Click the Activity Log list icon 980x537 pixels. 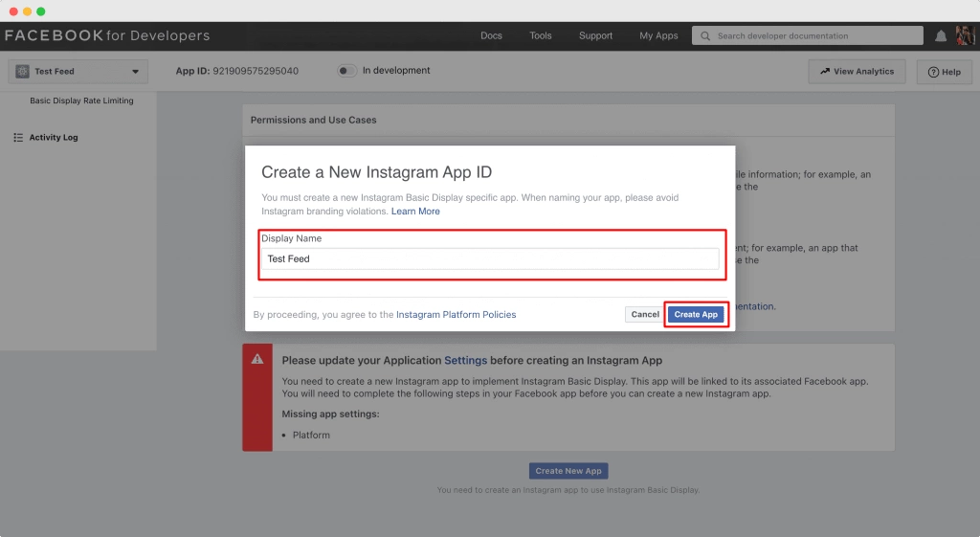18,138
